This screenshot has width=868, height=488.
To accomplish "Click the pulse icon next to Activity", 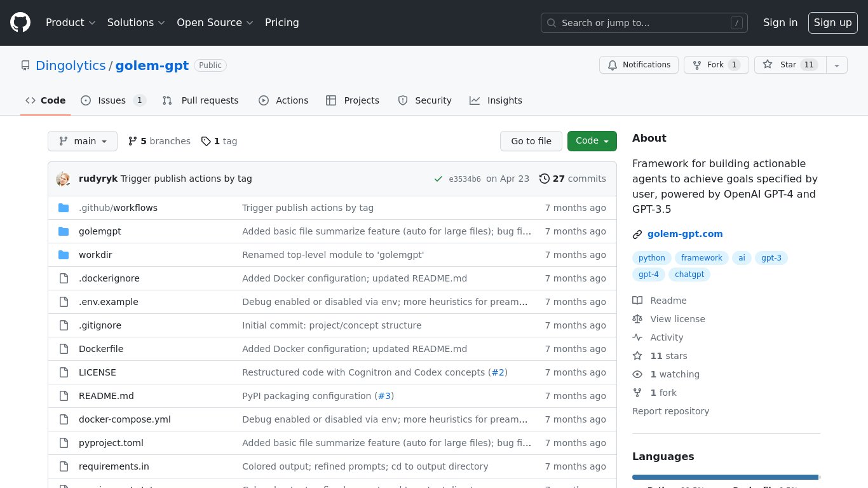I will 637,337.
